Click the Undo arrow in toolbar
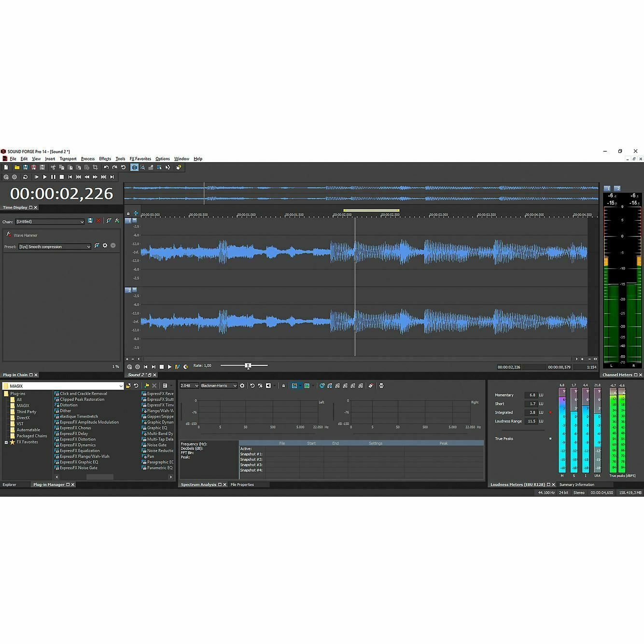 106,168
